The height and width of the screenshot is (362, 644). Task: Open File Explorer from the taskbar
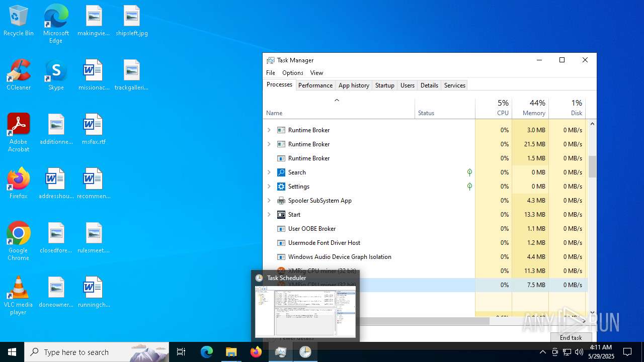231,352
